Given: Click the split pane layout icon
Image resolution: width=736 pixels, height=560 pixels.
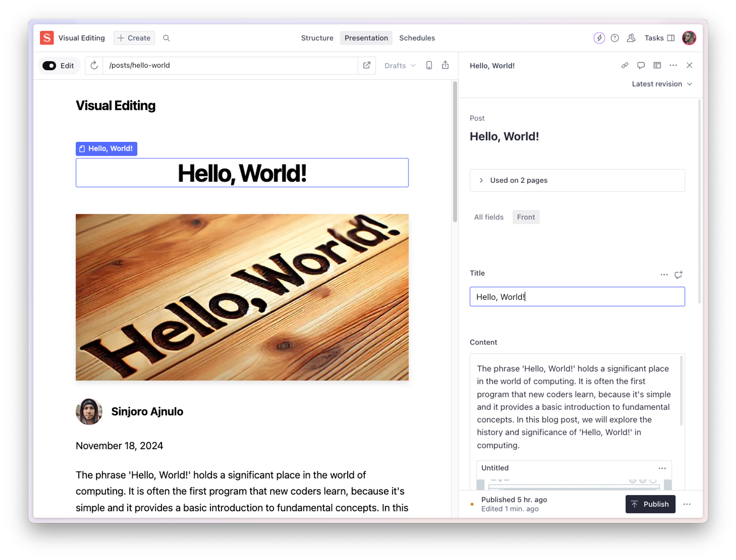Looking at the screenshot, I should 657,65.
